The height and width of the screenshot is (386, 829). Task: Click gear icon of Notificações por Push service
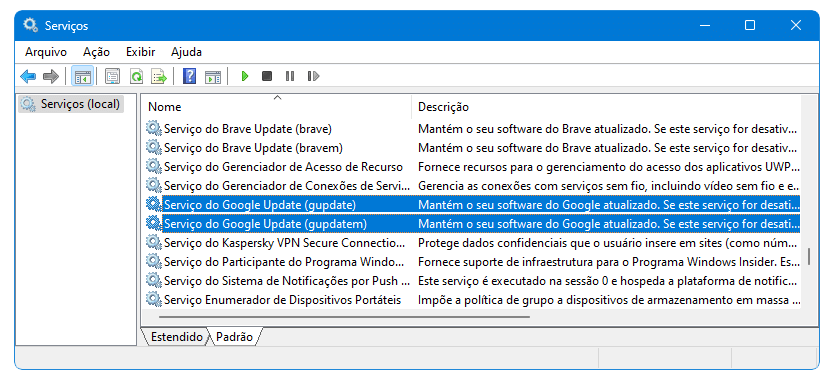click(153, 280)
